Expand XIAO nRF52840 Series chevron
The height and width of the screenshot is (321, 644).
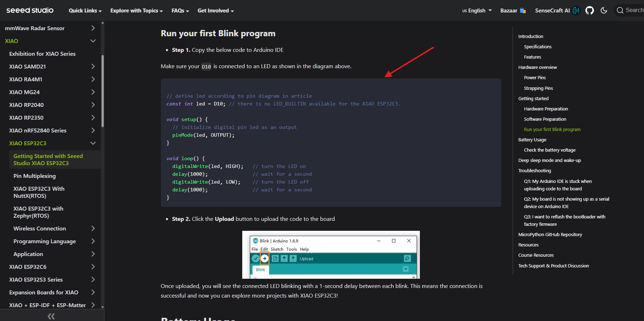(x=93, y=130)
